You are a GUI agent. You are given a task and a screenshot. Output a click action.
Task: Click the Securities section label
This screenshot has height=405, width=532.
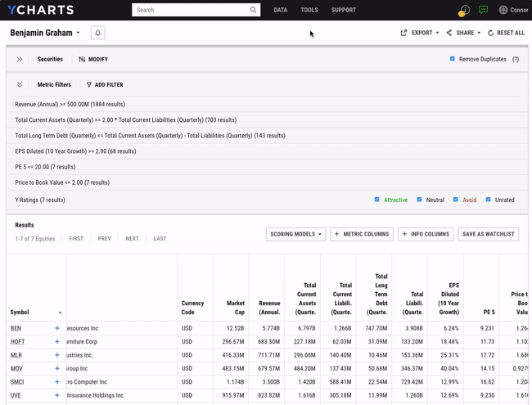point(50,60)
